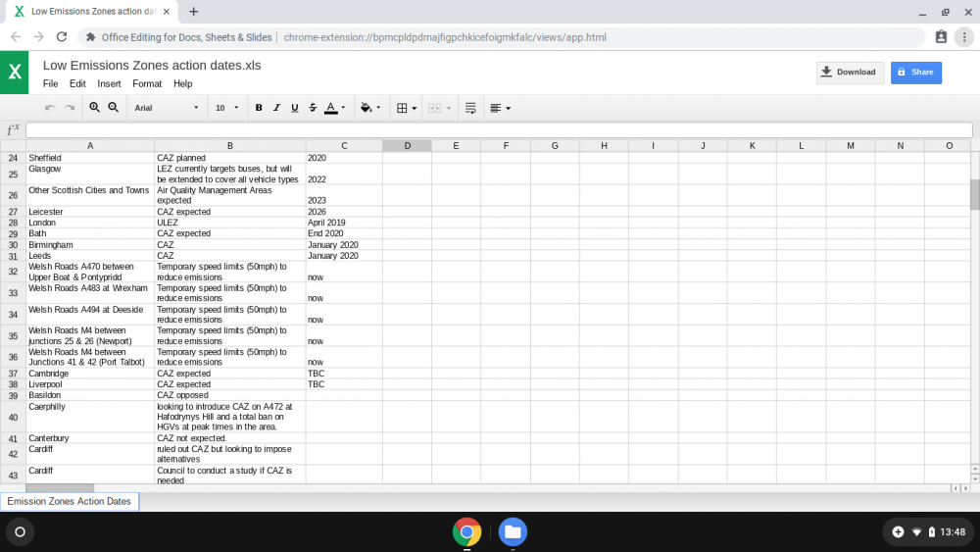Toggle italic formatting
980x552 pixels.
click(276, 108)
